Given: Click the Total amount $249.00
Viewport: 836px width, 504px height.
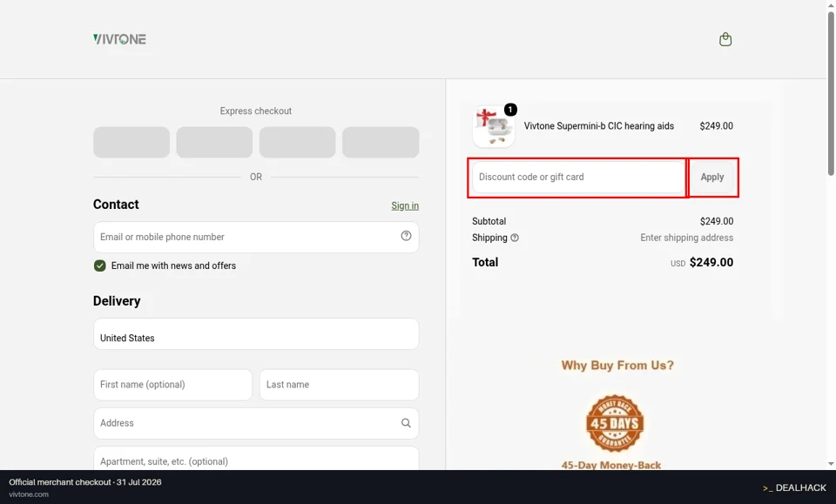Looking at the screenshot, I should [711, 262].
